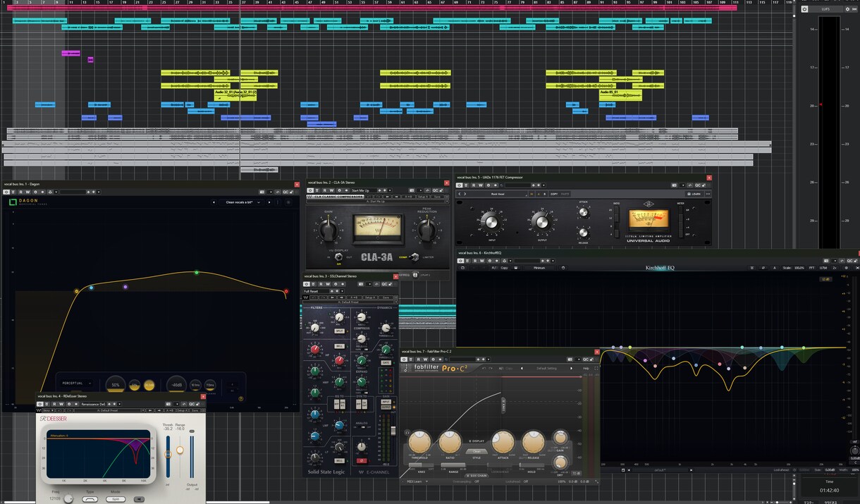Open the Pro-C 2 Help menu
The width and height of the screenshot is (860, 504).
[x=586, y=368]
